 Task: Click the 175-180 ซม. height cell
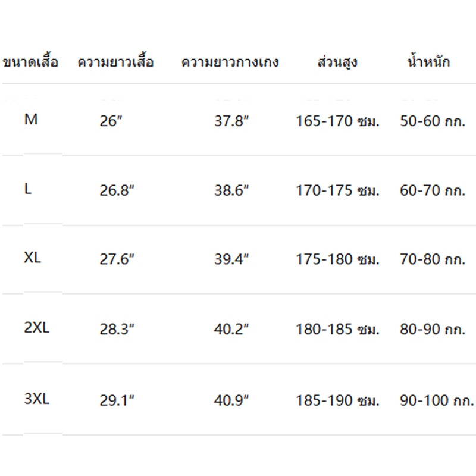point(337,259)
